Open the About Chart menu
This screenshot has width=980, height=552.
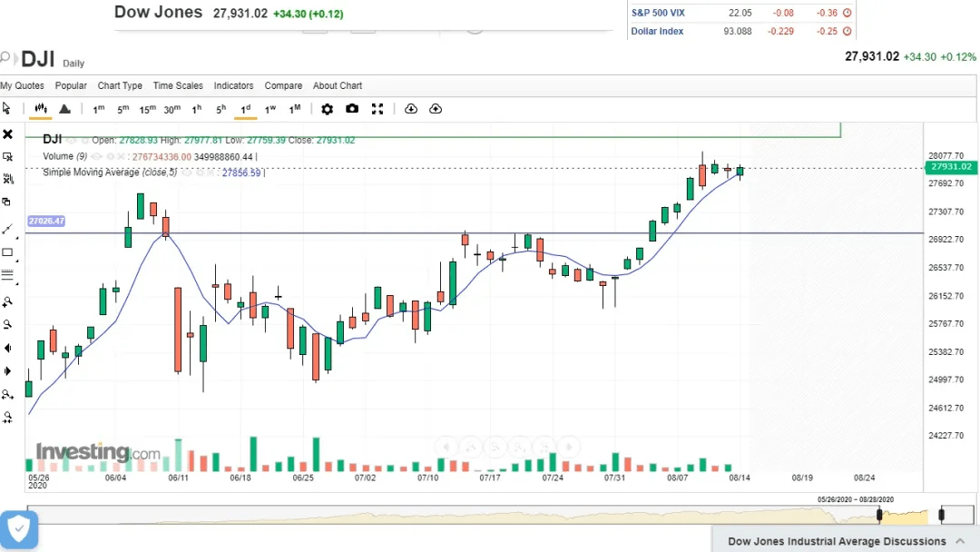pos(338,85)
